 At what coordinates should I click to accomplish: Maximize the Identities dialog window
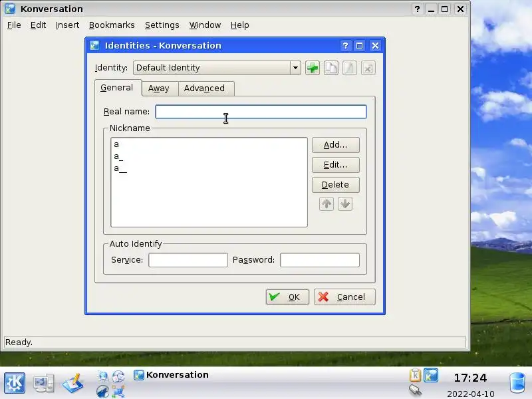coord(359,45)
